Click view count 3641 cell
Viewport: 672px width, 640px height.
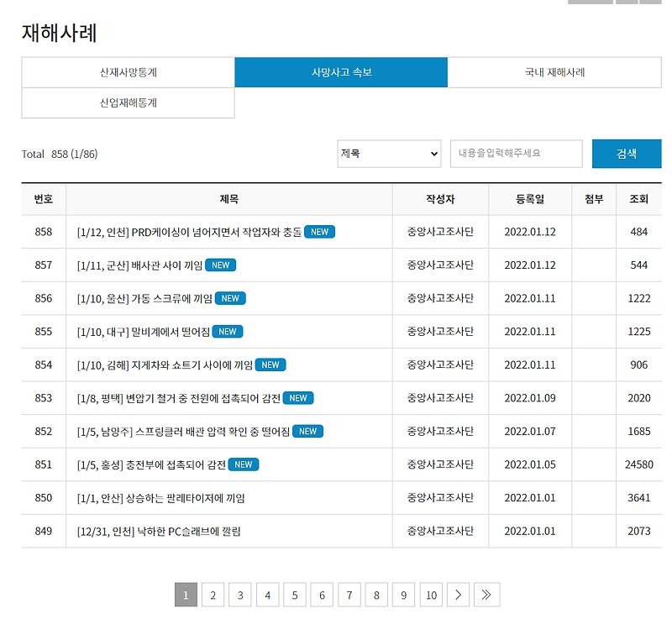coord(639,498)
